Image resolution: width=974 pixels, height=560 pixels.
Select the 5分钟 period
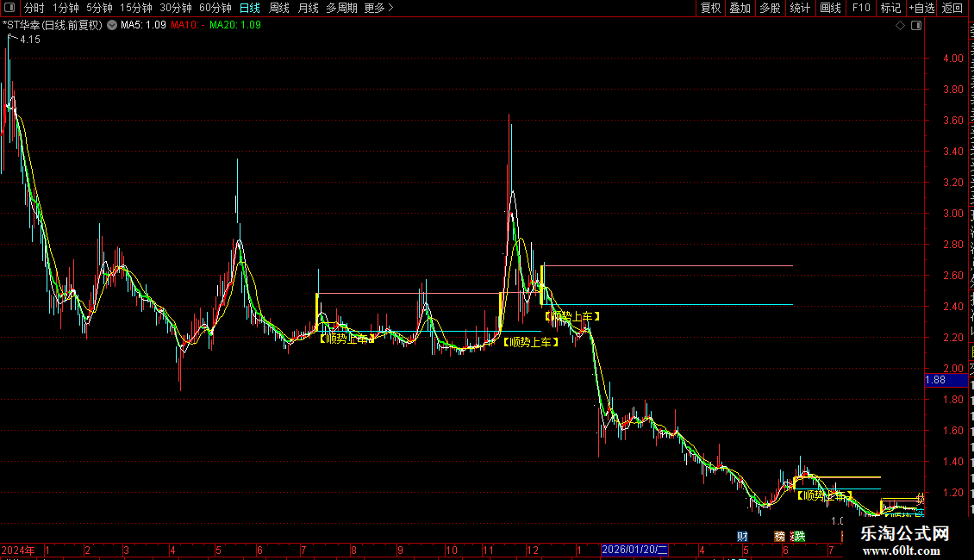tap(99, 8)
